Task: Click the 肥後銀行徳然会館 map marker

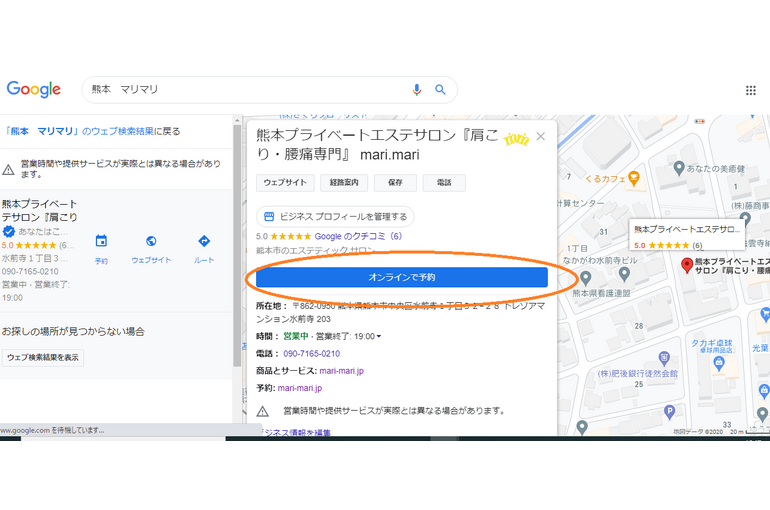Action: coord(664,358)
